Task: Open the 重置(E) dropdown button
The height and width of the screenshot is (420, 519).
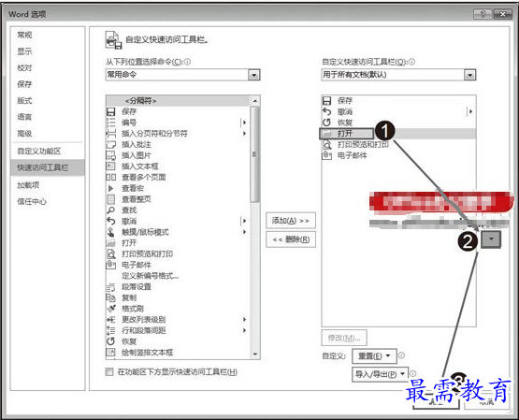Action: pyautogui.click(x=374, y=356)
